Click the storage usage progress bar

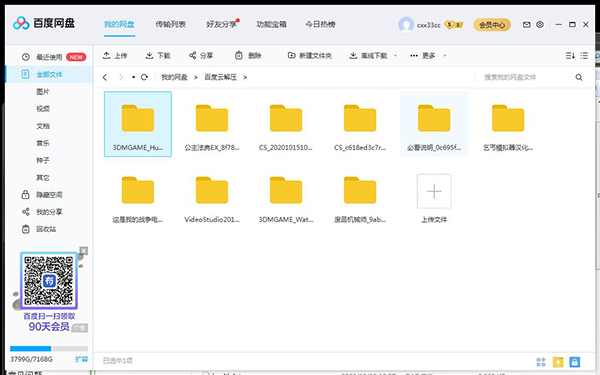pos(49,349)
